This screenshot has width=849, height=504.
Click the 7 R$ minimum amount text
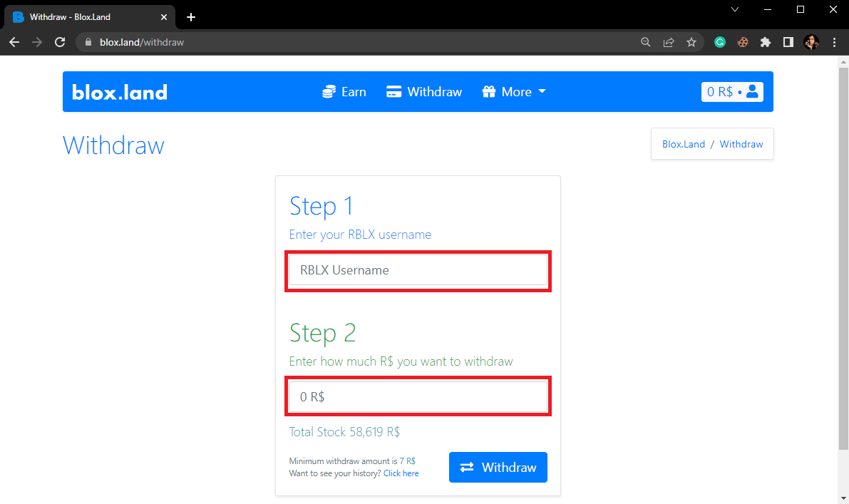point(407,461)
